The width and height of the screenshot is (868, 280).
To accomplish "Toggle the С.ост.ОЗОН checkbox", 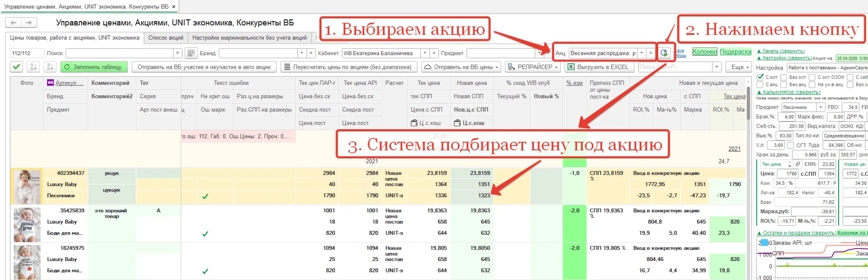I will click(812, 77).
